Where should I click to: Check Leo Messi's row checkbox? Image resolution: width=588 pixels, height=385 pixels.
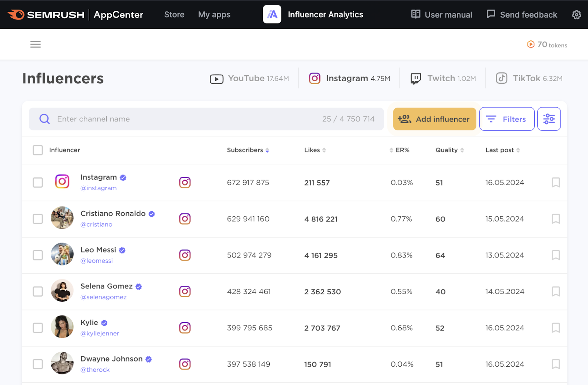click(37, 255)
